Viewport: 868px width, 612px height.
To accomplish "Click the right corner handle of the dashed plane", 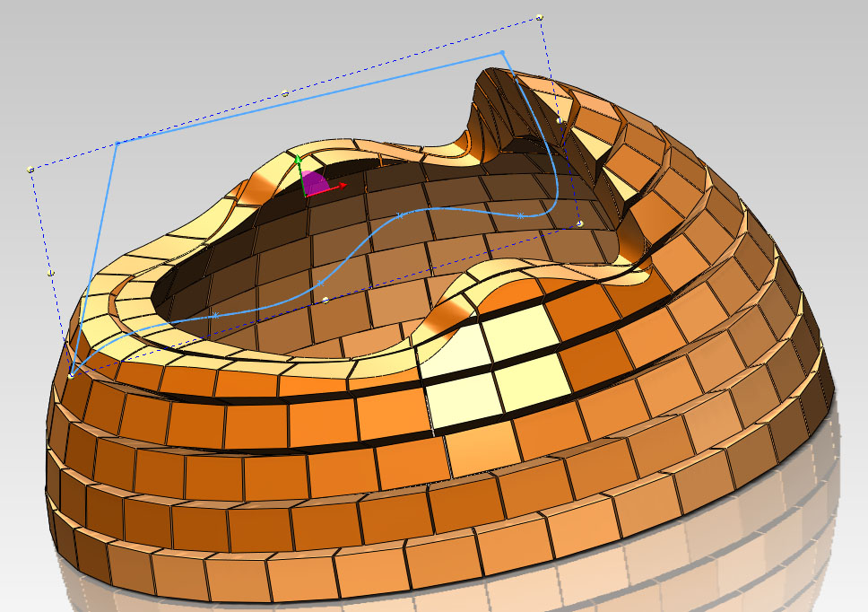I will pos(580,223).
